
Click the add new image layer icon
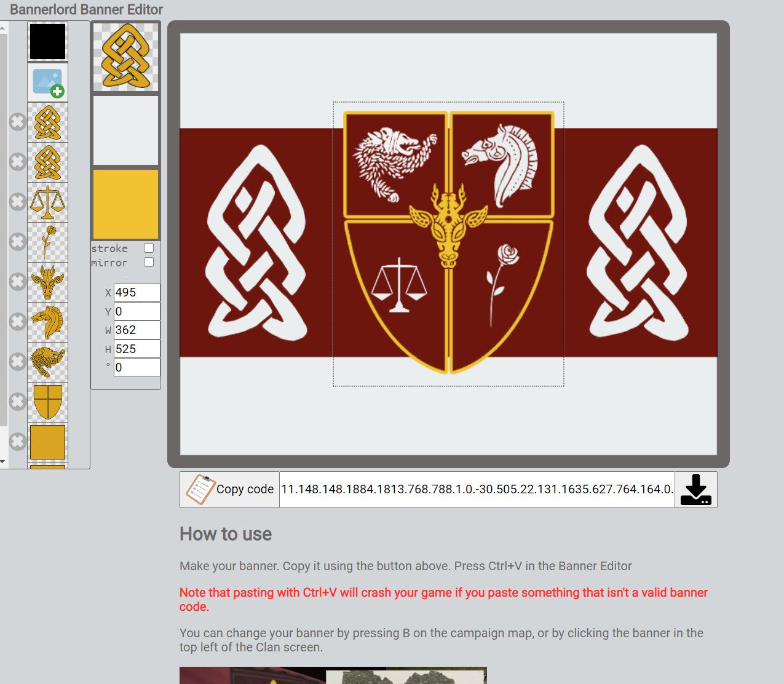(48, 82)
